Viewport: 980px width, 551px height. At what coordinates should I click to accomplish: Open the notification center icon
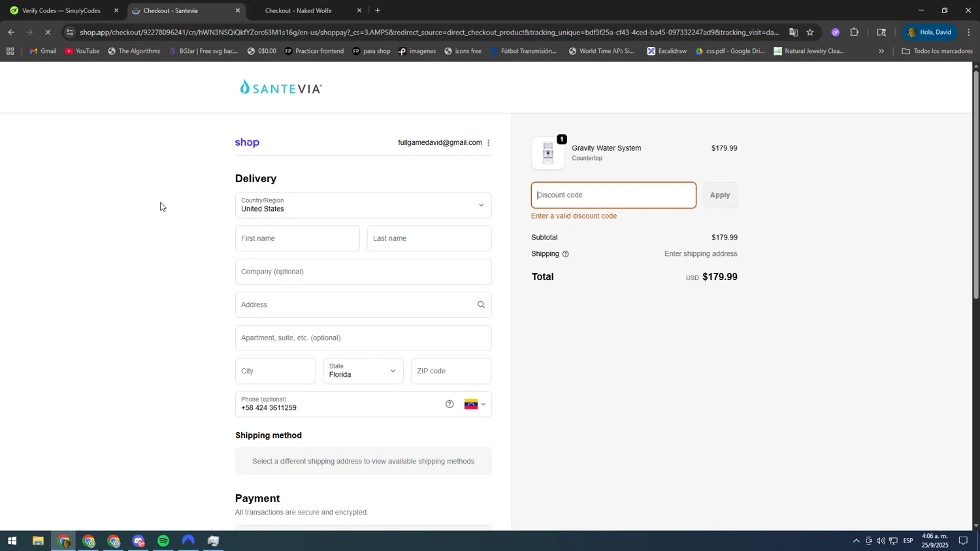[963, 541]
